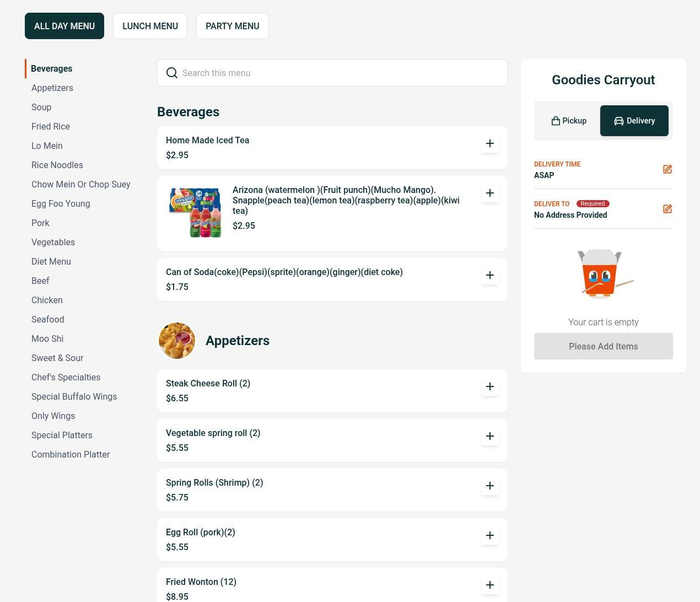Add Steak Cheese Roll using plus icon

coord(489,387)
